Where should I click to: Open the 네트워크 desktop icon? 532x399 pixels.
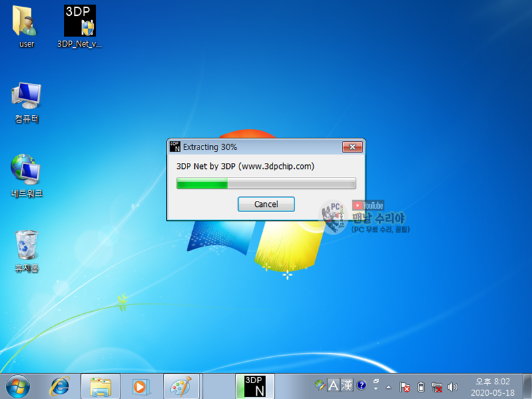click(x=27, y=176)
